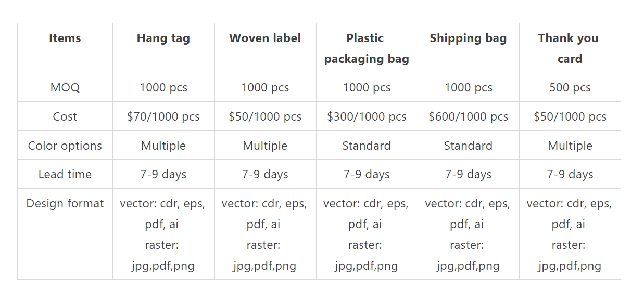This screenshot has width=644, height=302.
Task: Select the Lead time row label
Action: tap(65, 175)
